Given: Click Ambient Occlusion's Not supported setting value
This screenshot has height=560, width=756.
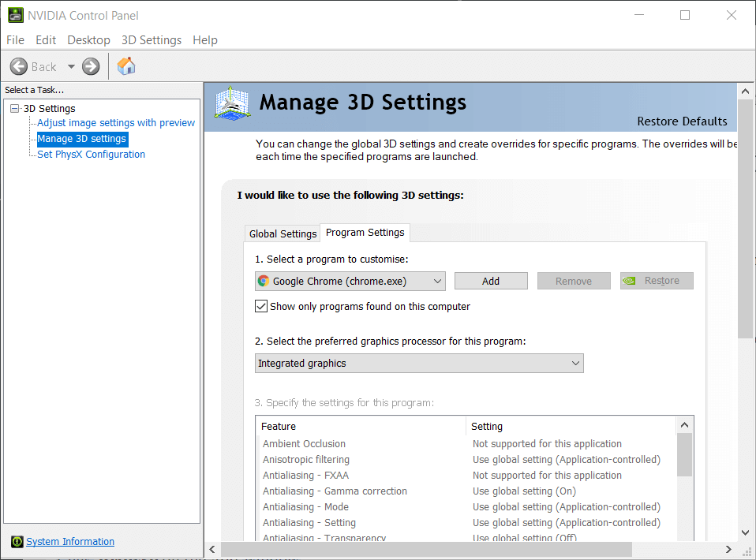Looking at the screenshot, I should (x=547, y=444).
